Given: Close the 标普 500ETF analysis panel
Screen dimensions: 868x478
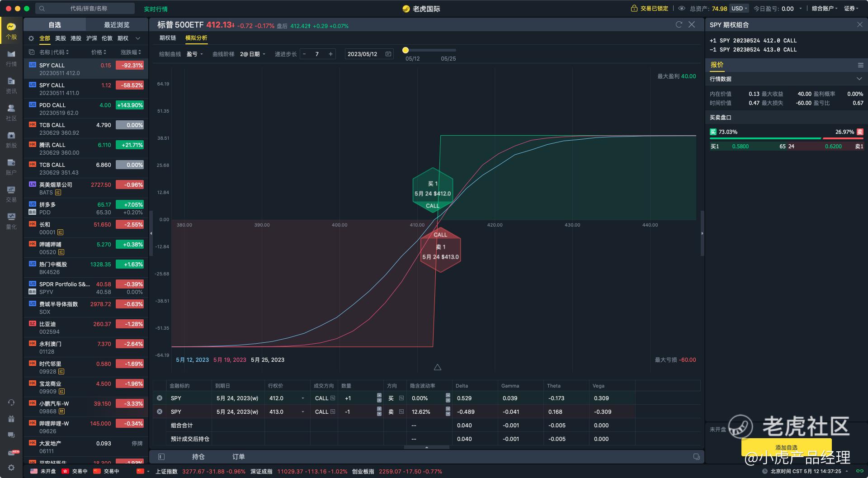Looking at the screenshot, I should (x=692, y=24).
